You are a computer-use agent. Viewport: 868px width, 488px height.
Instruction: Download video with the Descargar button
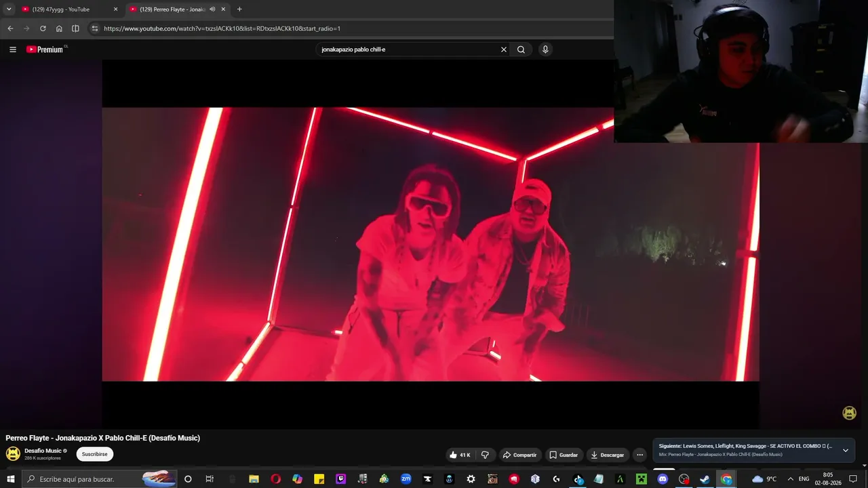point(608,455)
